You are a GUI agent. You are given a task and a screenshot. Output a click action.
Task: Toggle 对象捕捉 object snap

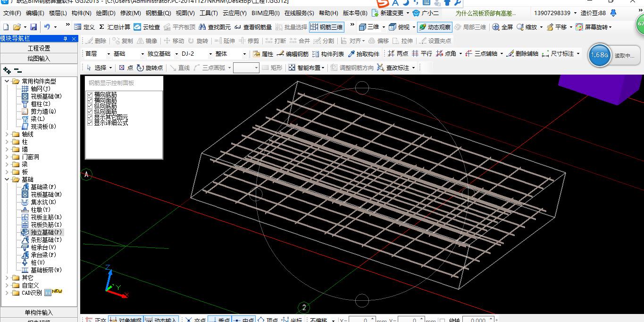click(x=125, y=319)
